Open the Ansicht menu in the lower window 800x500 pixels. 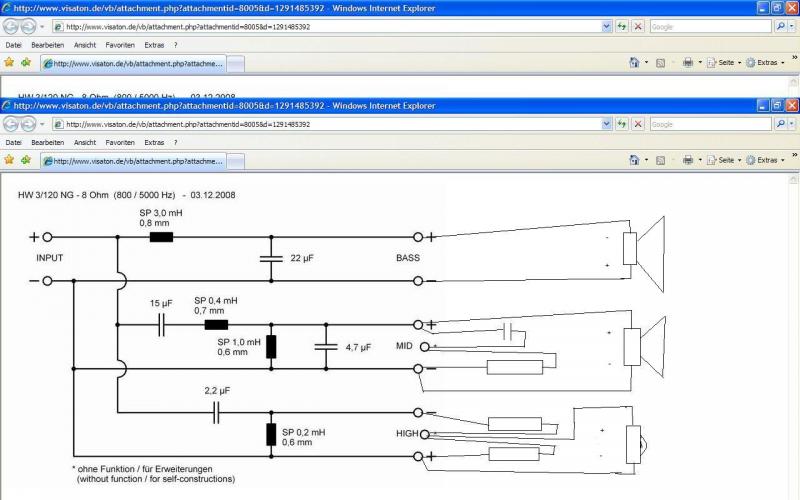83,142
